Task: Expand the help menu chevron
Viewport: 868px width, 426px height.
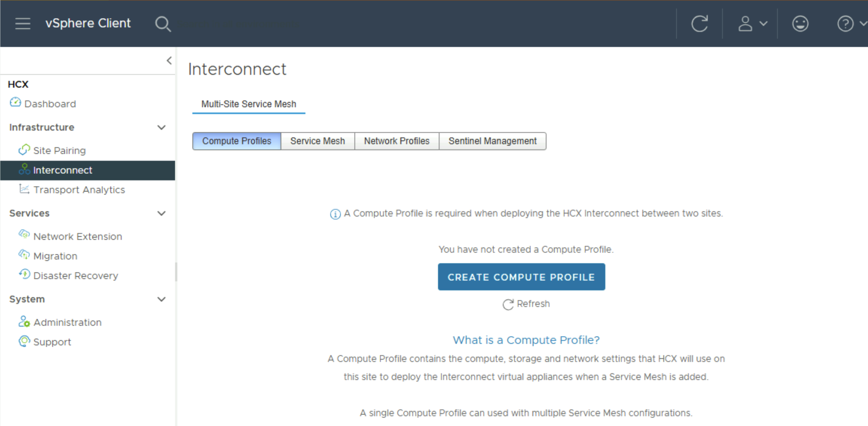Action: point(863,24)
